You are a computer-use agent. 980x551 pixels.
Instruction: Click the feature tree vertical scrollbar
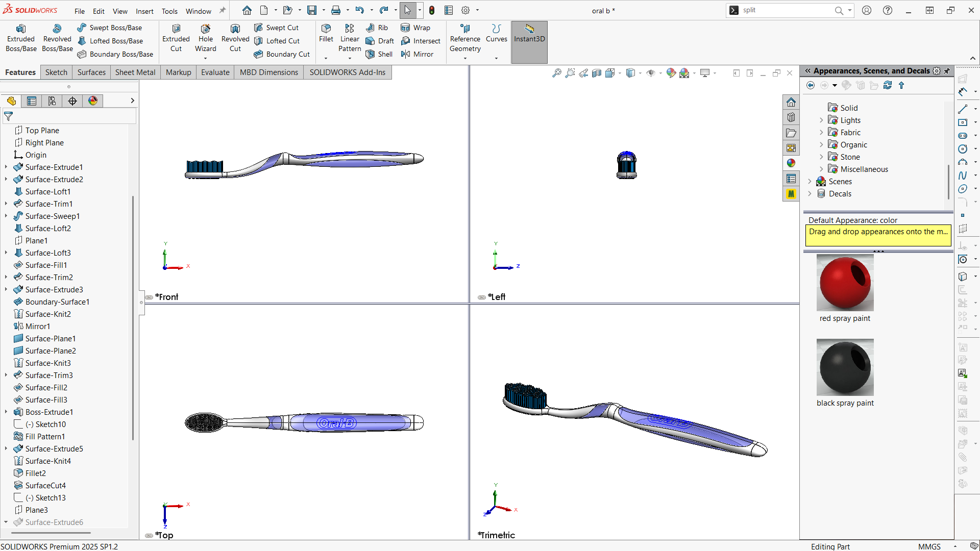[133, 317]
